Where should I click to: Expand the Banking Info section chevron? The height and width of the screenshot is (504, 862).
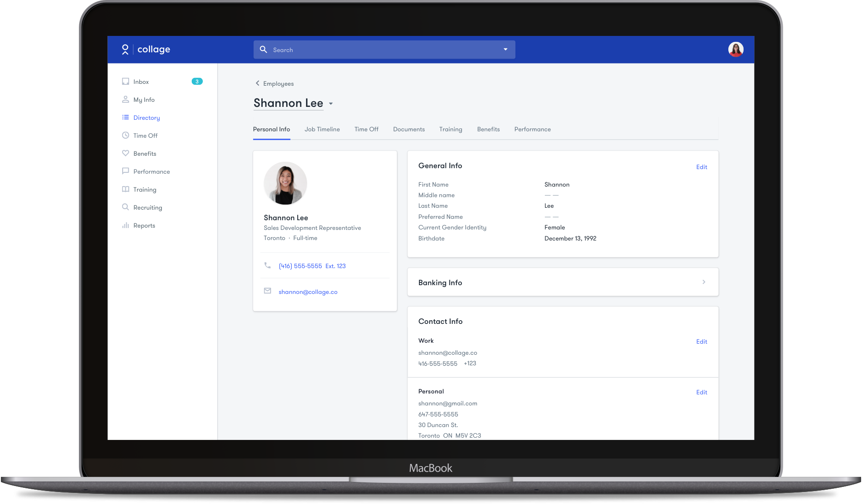pos(703,282)
